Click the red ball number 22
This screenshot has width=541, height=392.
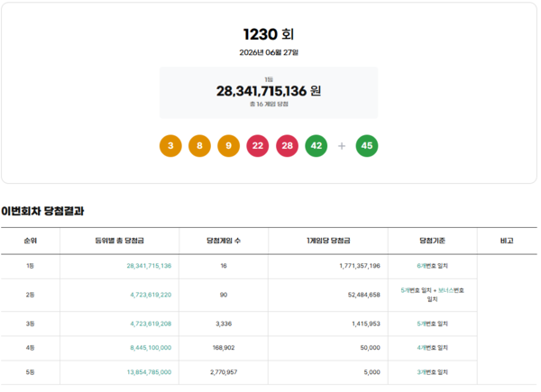point(258,146)
